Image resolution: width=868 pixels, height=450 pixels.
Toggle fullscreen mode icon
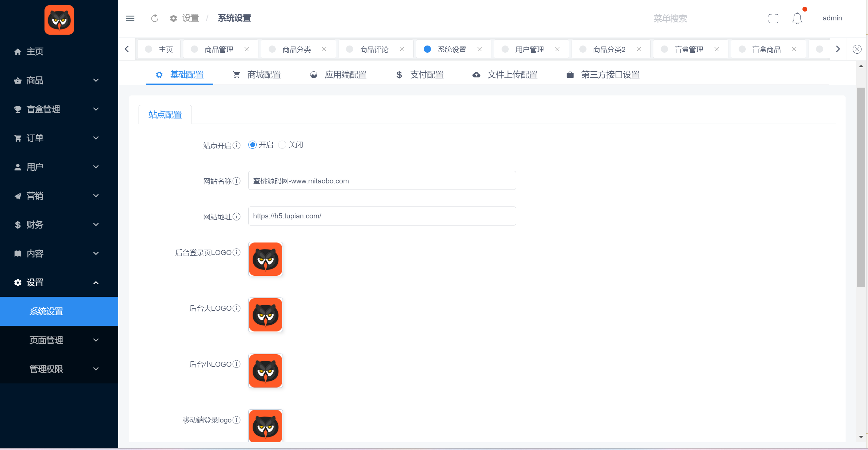tap(773, 18)
